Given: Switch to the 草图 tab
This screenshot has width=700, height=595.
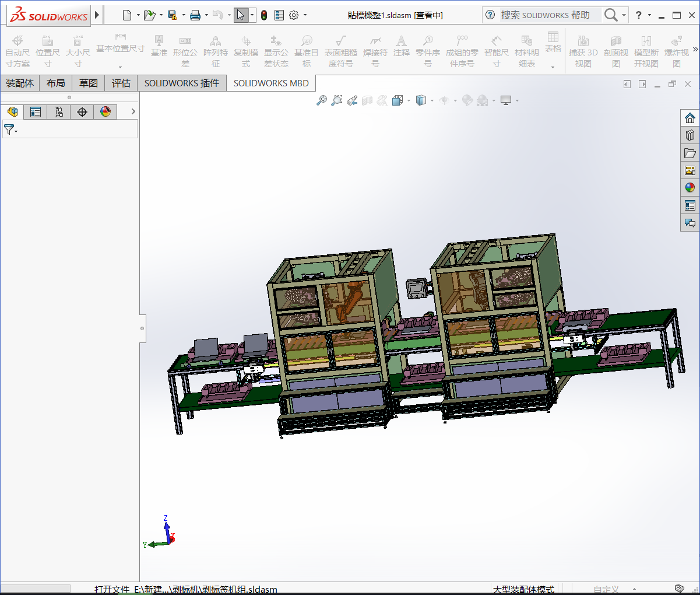Looking at the screenshot, I should point(89,83).
